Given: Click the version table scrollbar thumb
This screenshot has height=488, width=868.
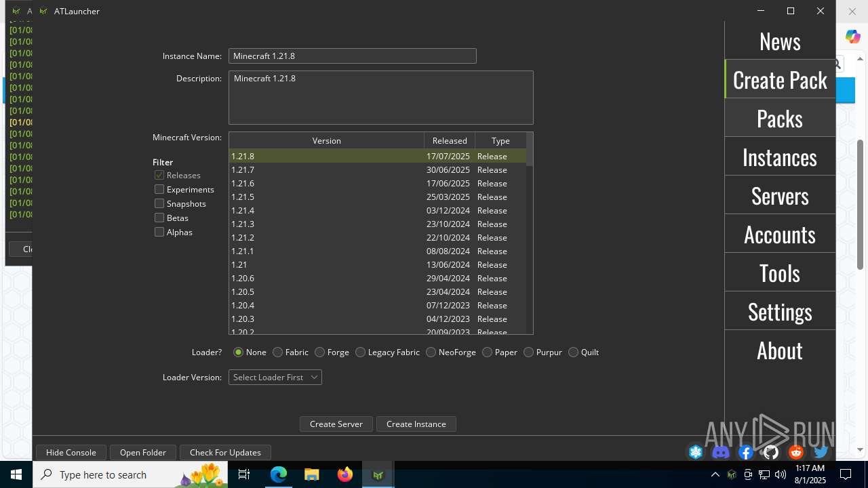Looking at the screenshot, I should click(530, 149).
